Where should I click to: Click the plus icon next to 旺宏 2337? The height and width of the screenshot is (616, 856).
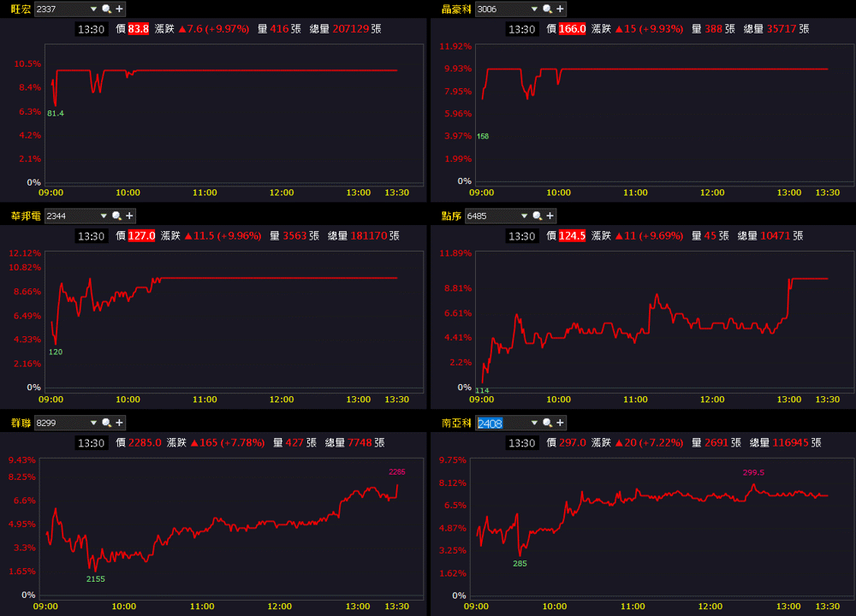120,9
